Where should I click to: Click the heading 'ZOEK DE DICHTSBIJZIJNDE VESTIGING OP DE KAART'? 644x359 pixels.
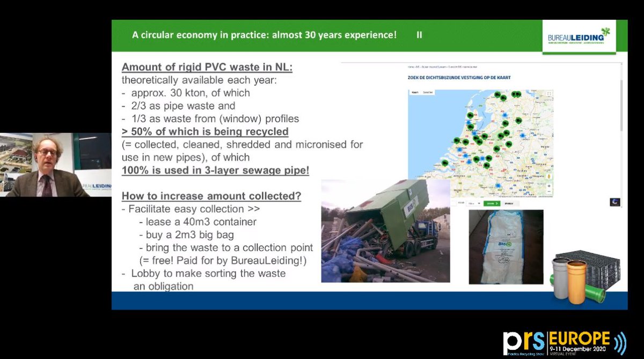click(459, 77)
